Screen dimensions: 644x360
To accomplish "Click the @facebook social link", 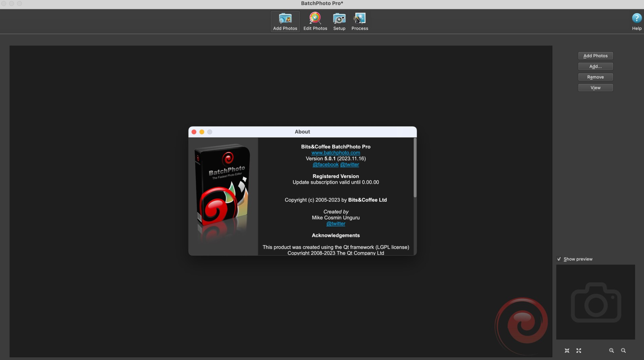I will coord(325,164).
